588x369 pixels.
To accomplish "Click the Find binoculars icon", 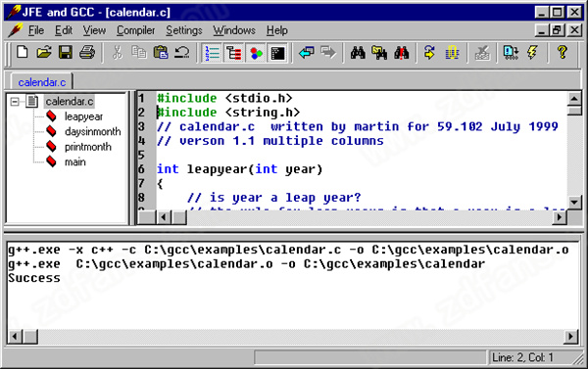I will point(358,53).
